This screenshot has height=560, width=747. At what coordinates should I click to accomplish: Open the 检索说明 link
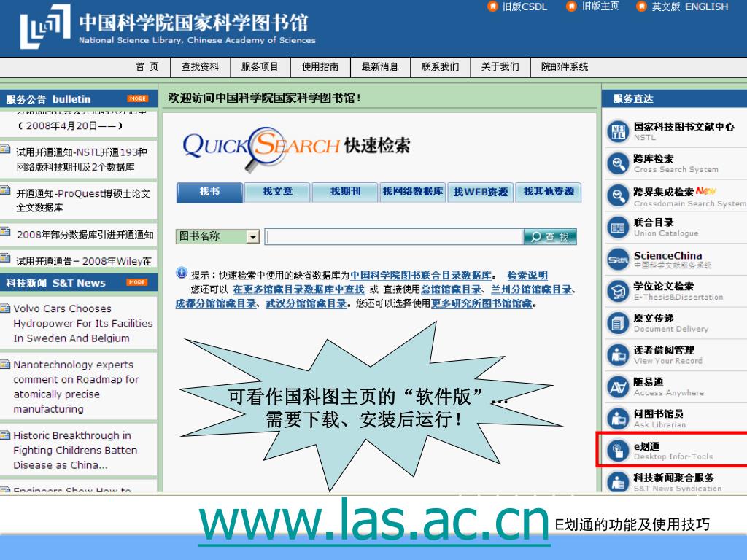point(527,275)
